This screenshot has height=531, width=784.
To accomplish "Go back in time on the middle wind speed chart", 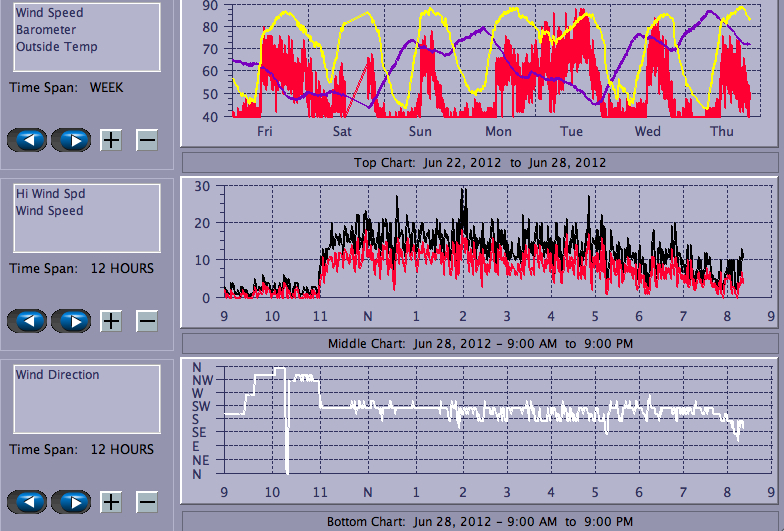I will pyautogui.click(x=27, y=321).
